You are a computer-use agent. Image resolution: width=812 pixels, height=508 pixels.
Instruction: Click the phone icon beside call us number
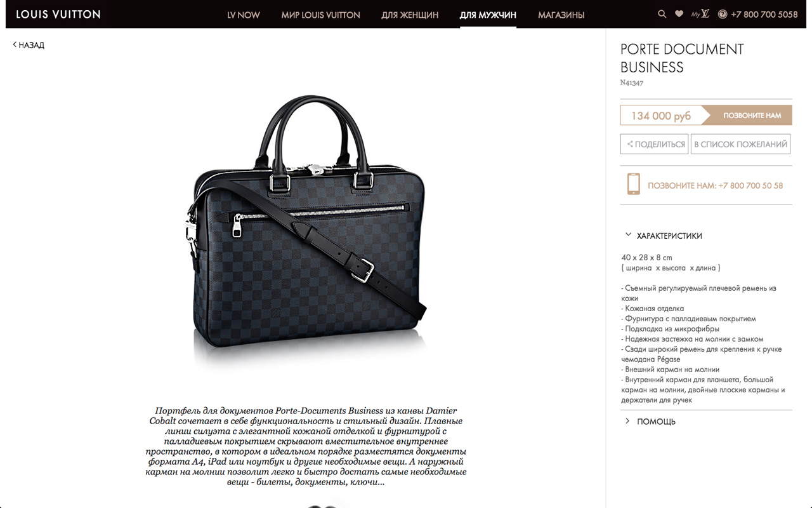tap(633, 184)
